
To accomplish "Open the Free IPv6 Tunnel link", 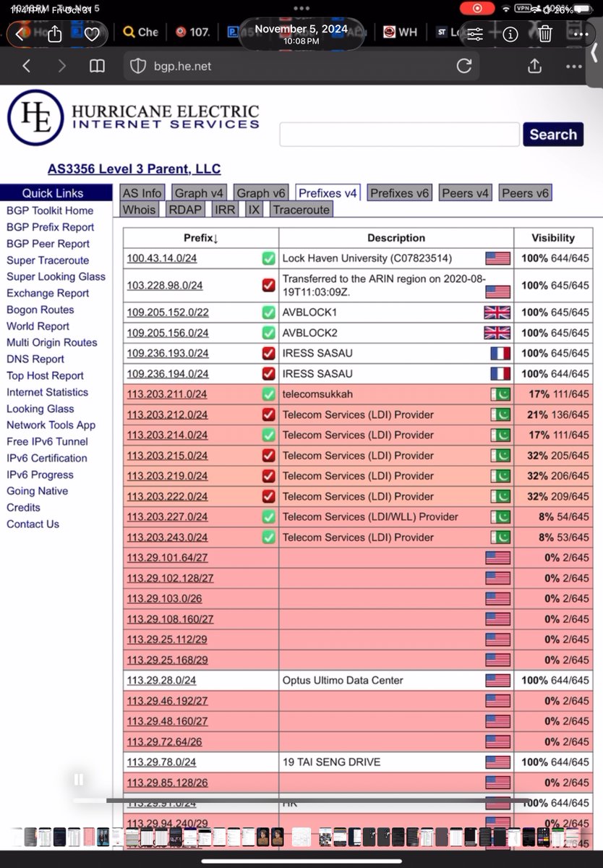I will coord(47,442).
